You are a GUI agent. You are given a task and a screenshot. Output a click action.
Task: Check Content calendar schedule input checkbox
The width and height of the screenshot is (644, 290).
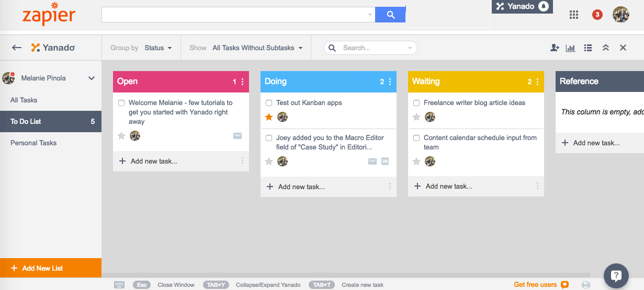coord(416,138)
